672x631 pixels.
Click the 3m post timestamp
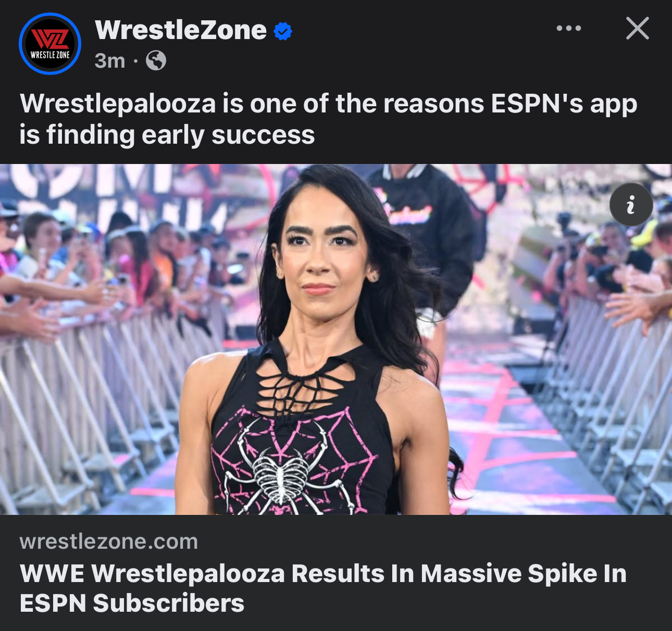pos(110,61)
